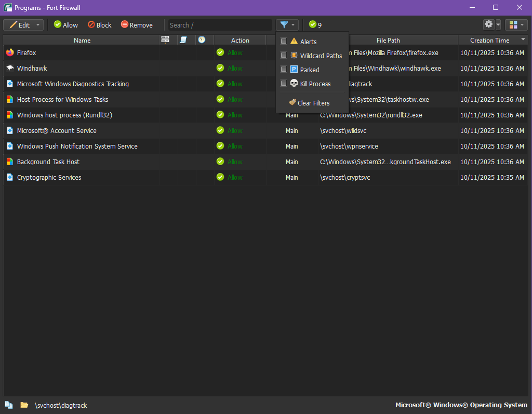Click the Edit pencil button

pyautogui.click(x=19, y=25)
